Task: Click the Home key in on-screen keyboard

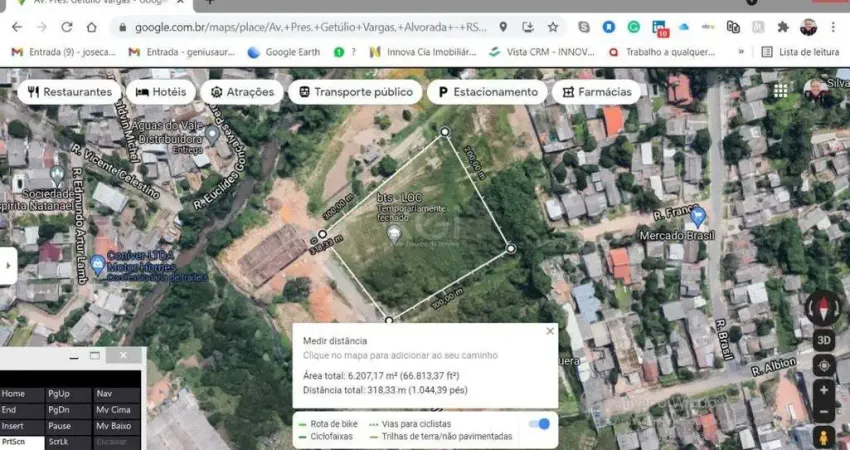Action: (22, 394)
